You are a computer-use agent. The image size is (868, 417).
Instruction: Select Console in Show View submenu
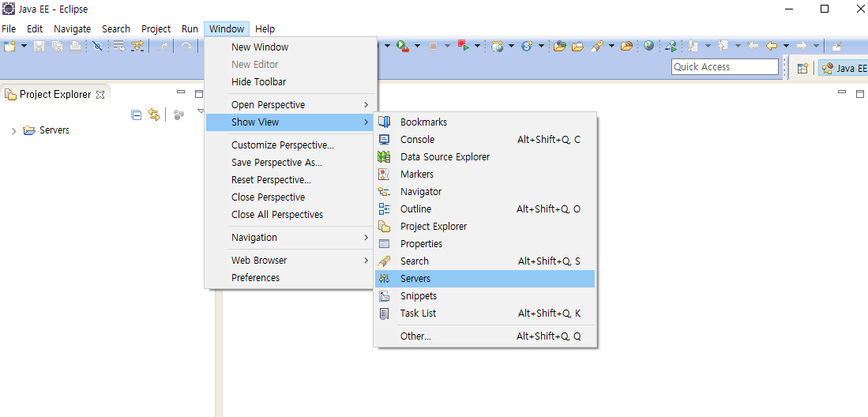[485, 140]
